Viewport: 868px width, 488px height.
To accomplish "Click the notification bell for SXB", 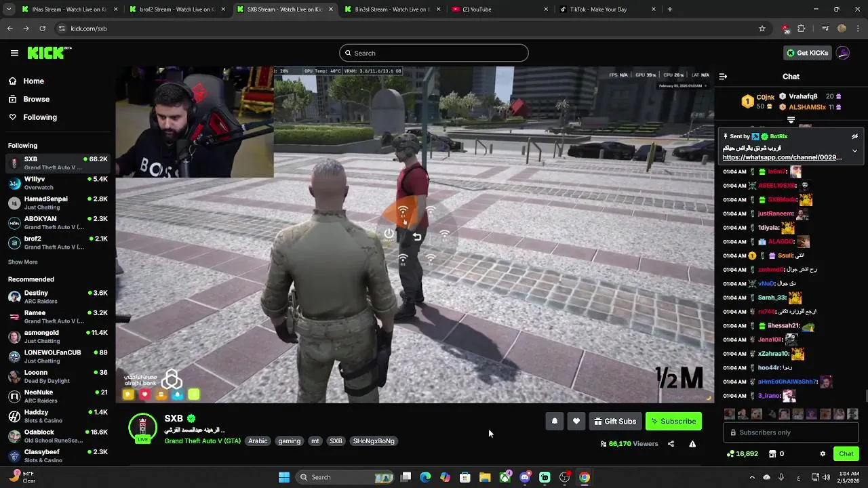I will (555, 422).
